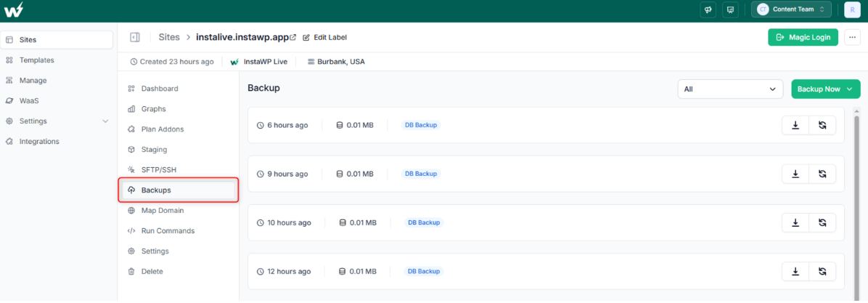Open the announcements megaphone icon
The height and width of the screenshot is (303, 868).
pos(708,9)
